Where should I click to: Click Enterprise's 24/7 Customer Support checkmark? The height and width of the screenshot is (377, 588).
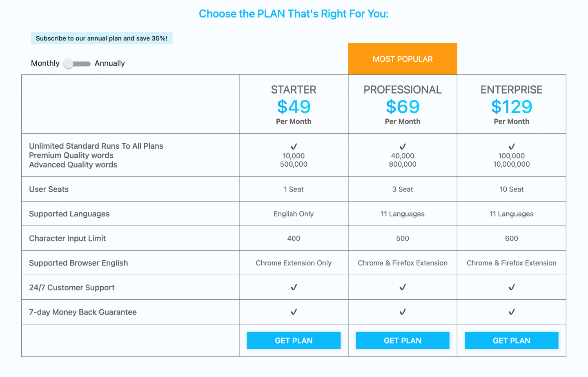click(x=512, y=287)
